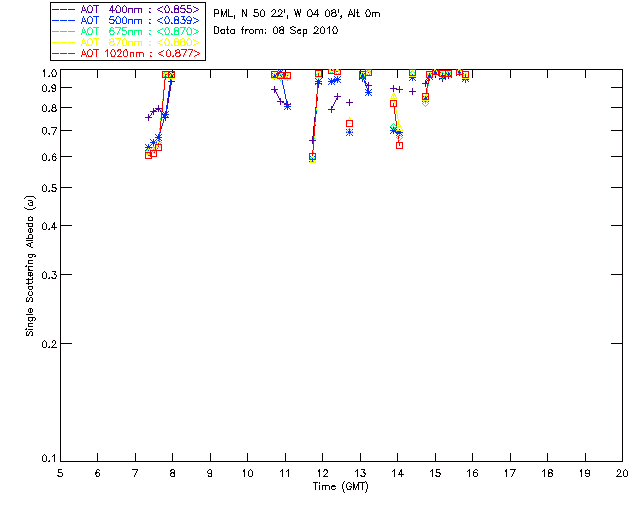This screenshot has width=640, height=512.
Task: Select the blue dashed line sample in legend
Action: pos(64,20)
